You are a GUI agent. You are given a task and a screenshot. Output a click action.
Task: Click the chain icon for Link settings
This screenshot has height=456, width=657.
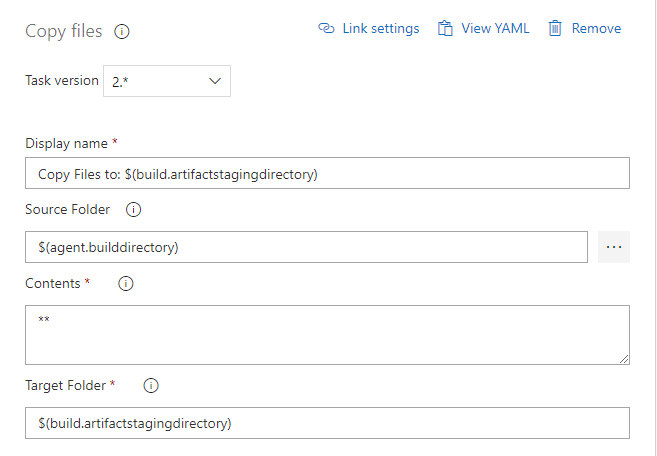(x=326, y=29)
